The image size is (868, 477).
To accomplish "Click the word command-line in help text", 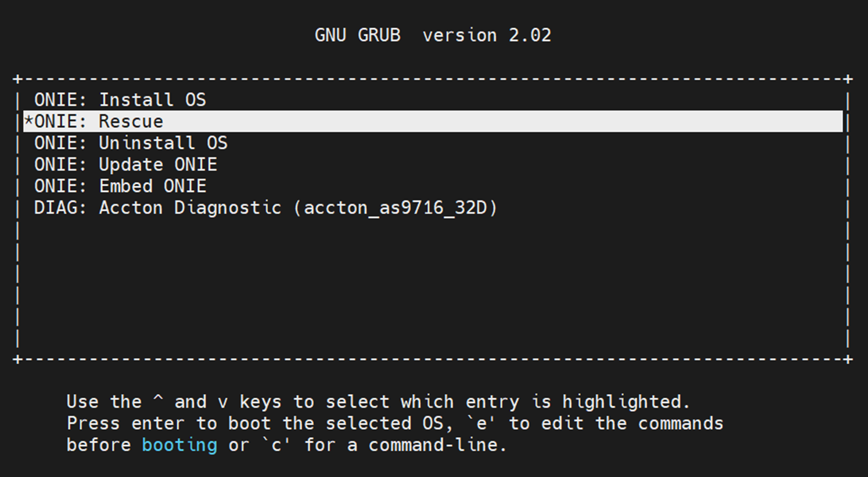I will click(433, 445).
